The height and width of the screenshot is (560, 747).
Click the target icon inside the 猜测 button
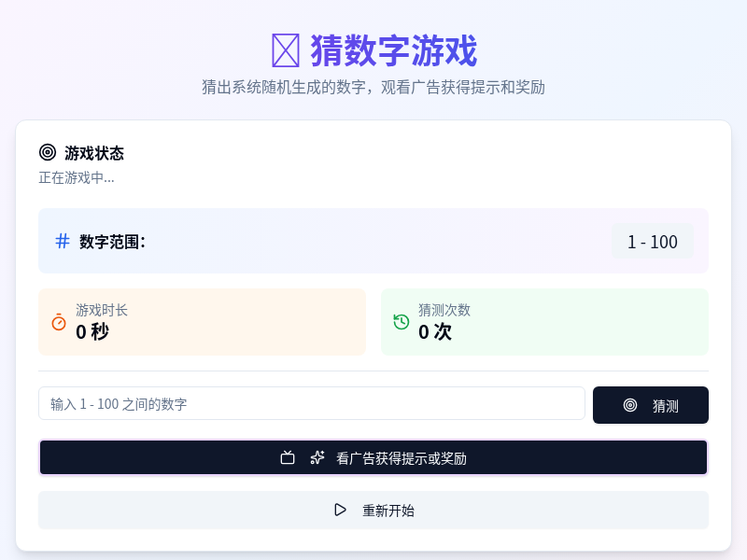point(631,404)
